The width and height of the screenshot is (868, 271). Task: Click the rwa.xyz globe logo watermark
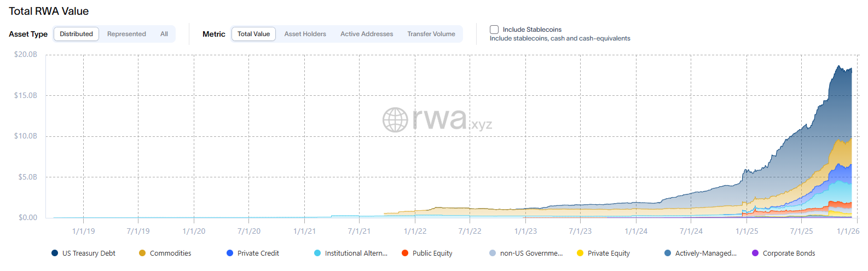point(395,119)
